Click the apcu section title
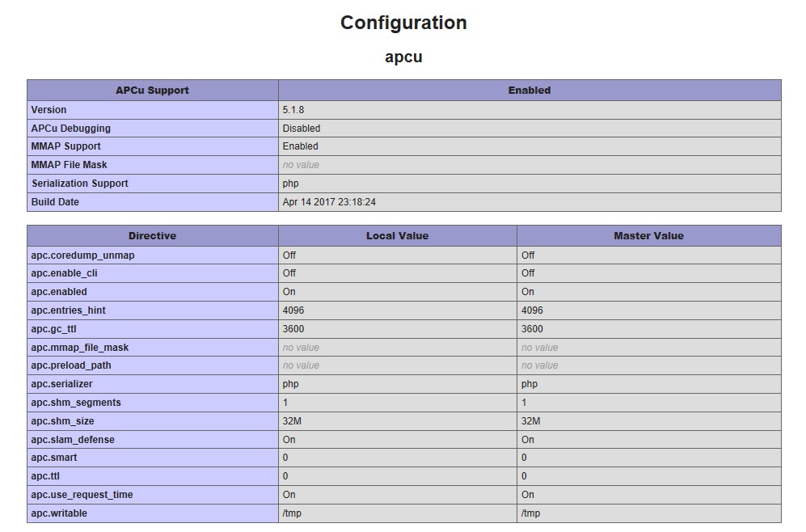 [403, 57]
